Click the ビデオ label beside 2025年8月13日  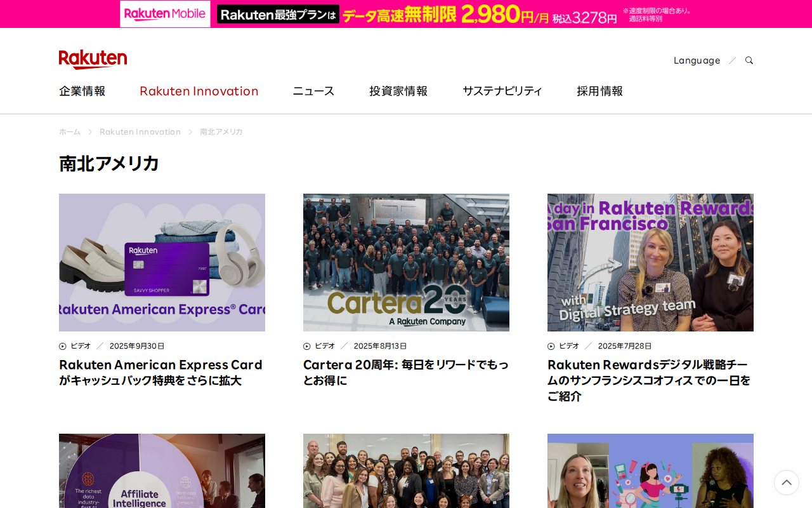325,346
